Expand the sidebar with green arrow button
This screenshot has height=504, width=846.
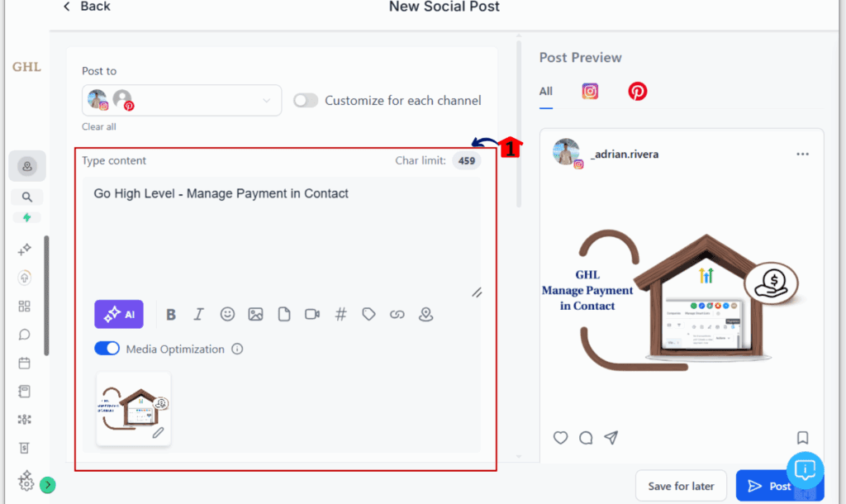tap(47, 485)
